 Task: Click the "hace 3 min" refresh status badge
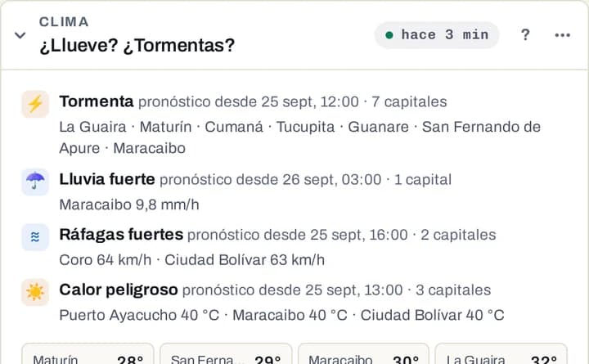click(x=437, y=35)
